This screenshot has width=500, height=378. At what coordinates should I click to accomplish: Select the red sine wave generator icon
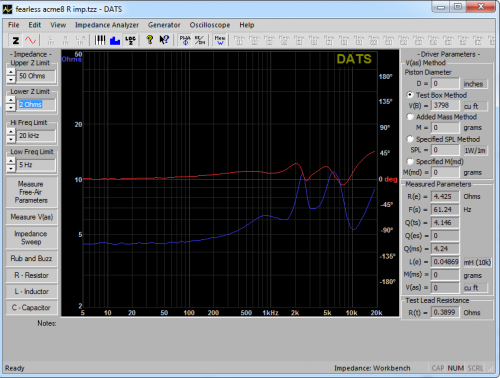pos(31,41)
